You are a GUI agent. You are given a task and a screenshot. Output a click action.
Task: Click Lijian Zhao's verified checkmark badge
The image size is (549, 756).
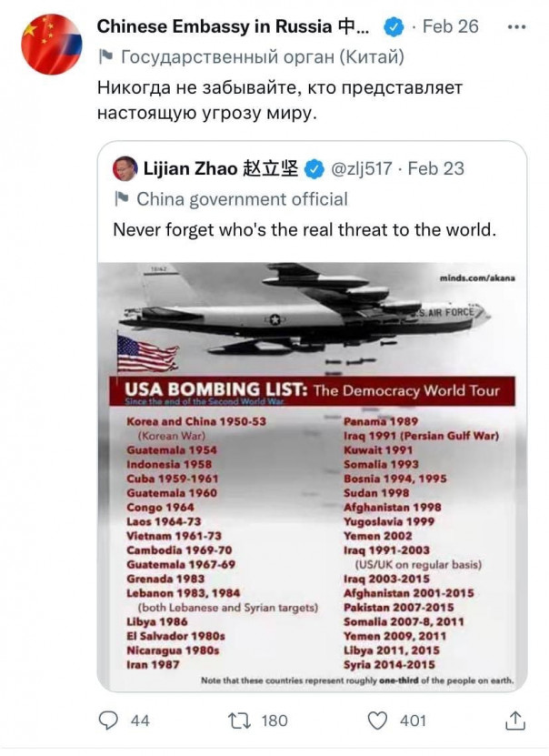tap(314, 169)
